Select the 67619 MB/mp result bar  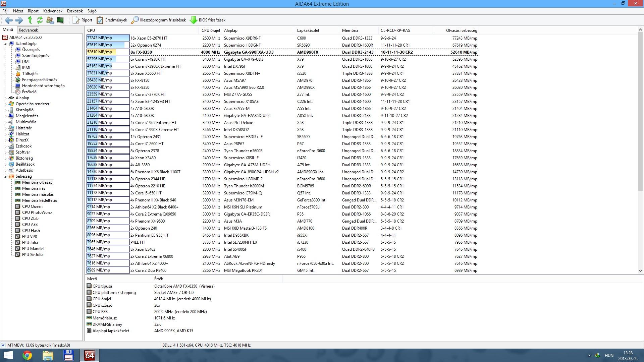coord(108,45)
